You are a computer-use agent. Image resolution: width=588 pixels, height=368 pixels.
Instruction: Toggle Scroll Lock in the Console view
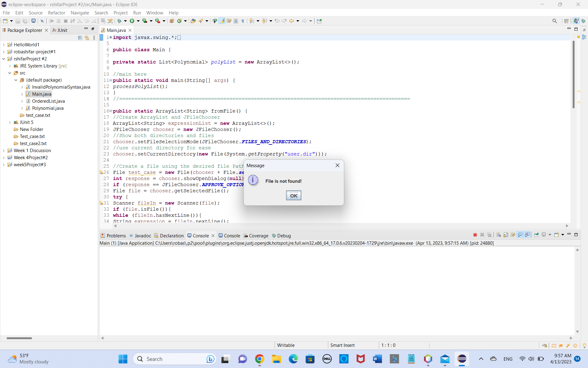tap(505, 235)
